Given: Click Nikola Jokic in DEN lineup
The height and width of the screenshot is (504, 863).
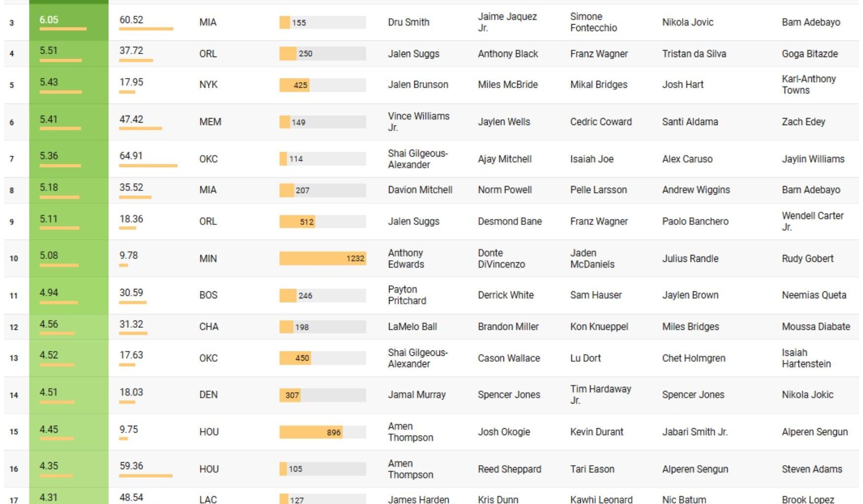Looking at the screenshot, I should (807, 395).
